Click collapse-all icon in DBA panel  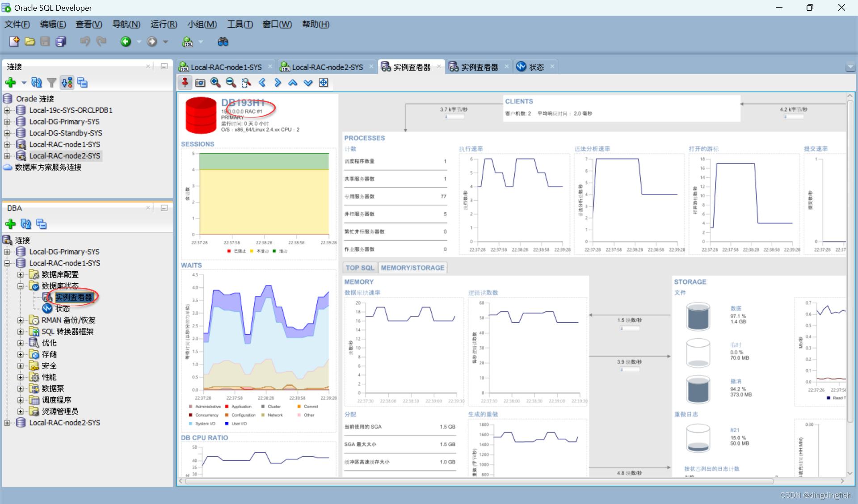point(41,224)
